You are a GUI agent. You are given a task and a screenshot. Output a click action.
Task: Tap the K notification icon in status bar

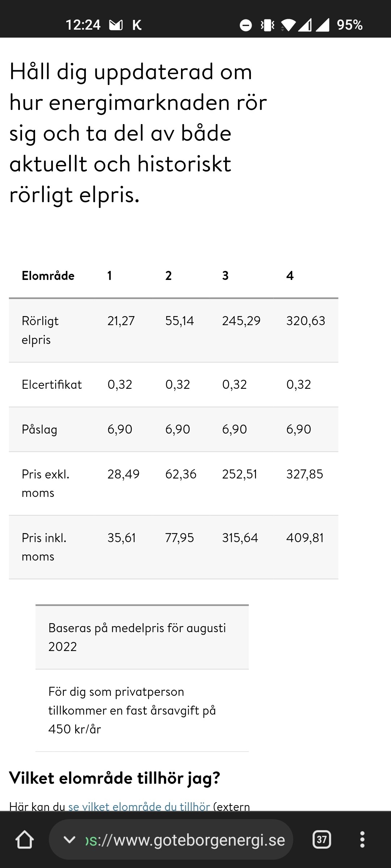[x=137, y=25]
